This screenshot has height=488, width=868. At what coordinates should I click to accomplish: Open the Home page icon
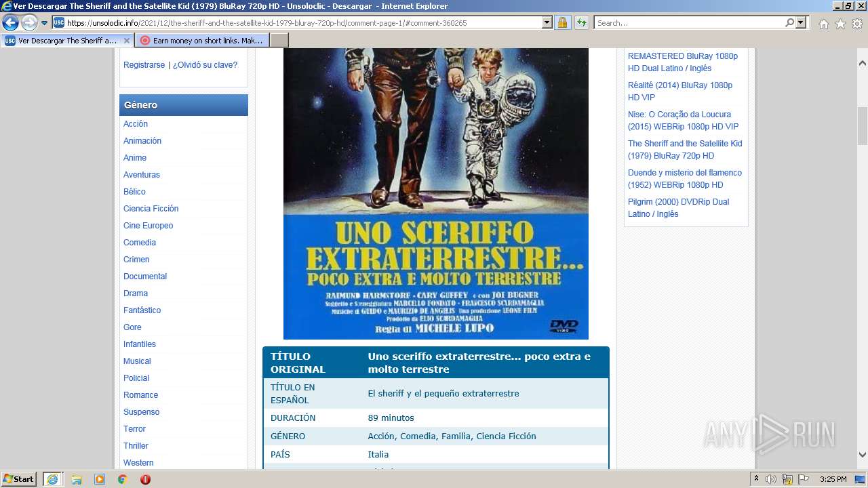click(x=823, y=24)
